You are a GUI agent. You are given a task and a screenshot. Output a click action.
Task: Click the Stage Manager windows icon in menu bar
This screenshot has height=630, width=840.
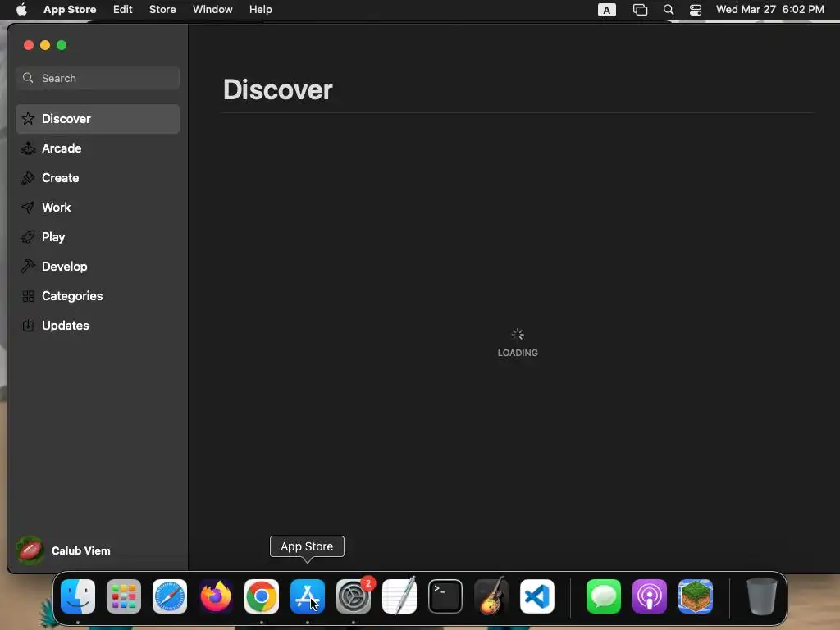(640, 10)
